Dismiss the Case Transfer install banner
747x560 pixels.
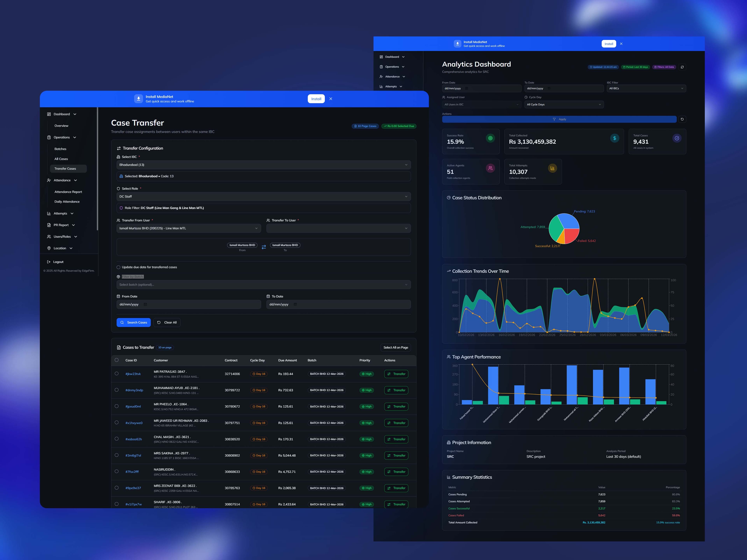click(x=331, y=99)
